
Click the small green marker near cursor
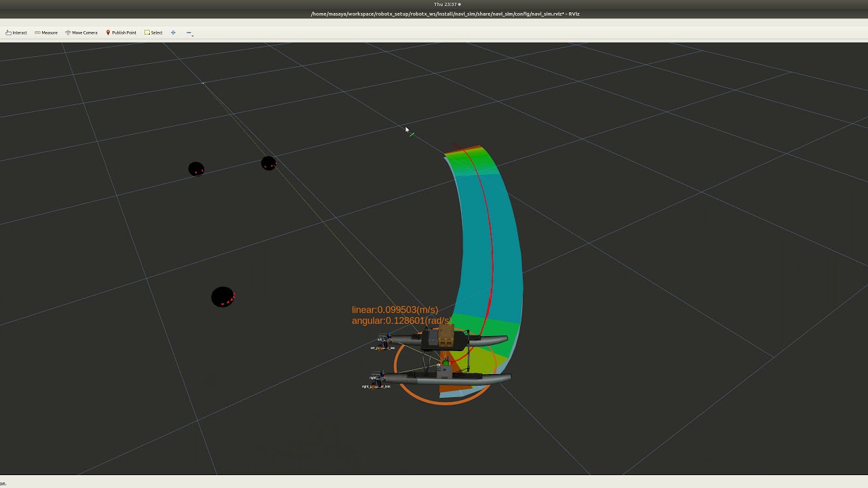tap(412, 134)
